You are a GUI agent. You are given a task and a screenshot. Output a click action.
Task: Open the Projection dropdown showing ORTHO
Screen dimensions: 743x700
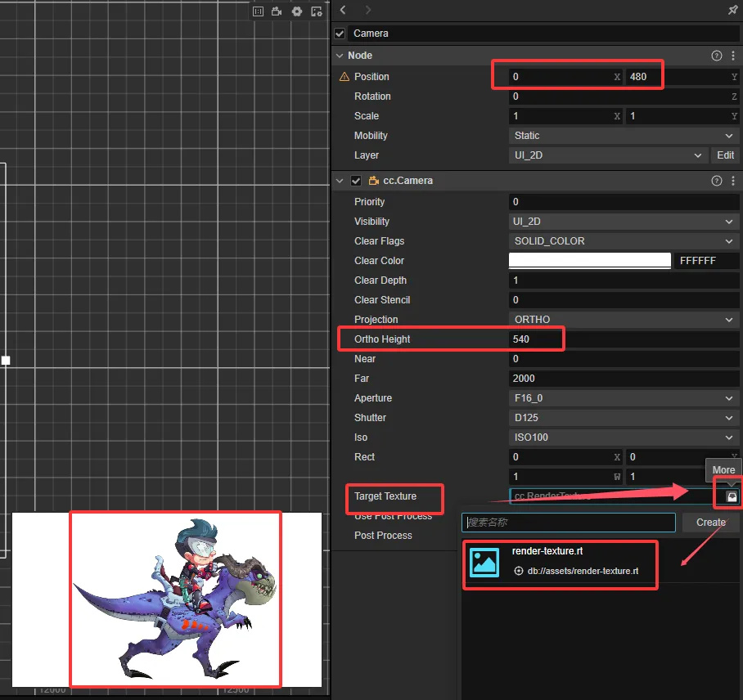pyautogui.click(x=624, y=320)
